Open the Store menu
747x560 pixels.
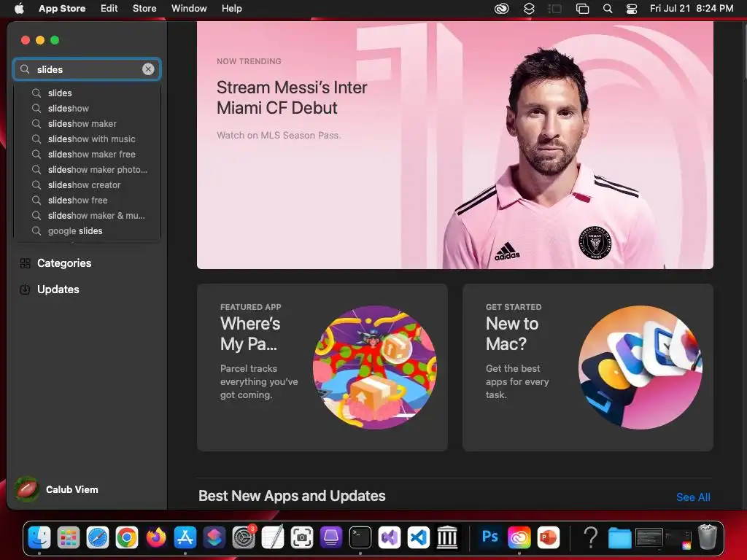144,8
